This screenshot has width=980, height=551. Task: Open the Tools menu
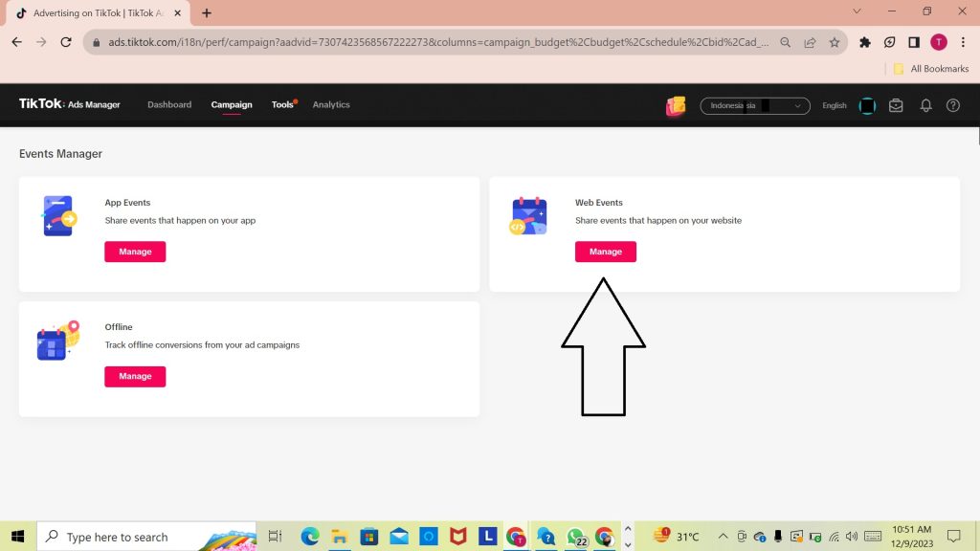(x=282, y=104)
